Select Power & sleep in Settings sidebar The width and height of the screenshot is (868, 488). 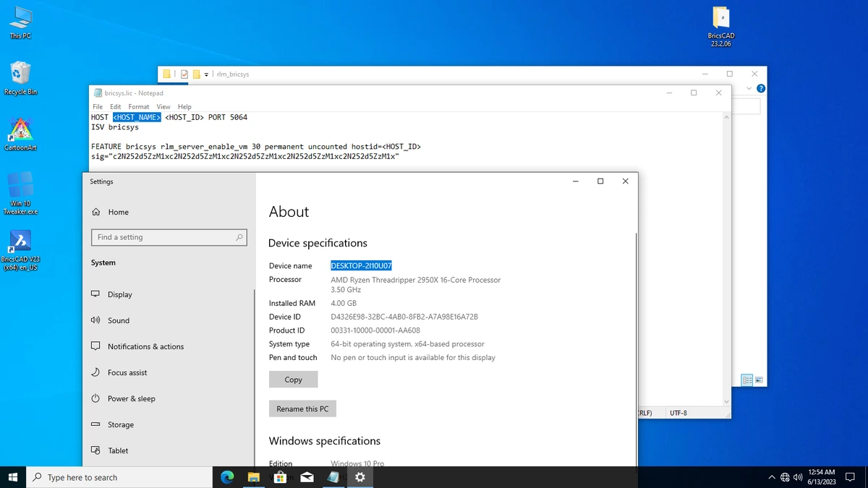[x=169, y=398]
